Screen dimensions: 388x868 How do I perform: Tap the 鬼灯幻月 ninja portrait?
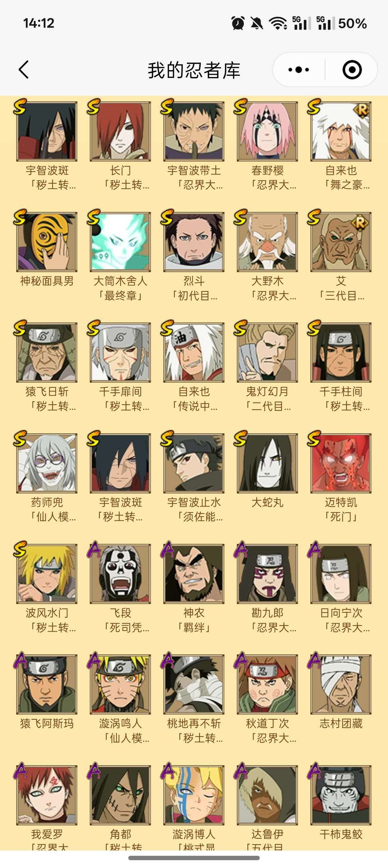coord(267,352)
